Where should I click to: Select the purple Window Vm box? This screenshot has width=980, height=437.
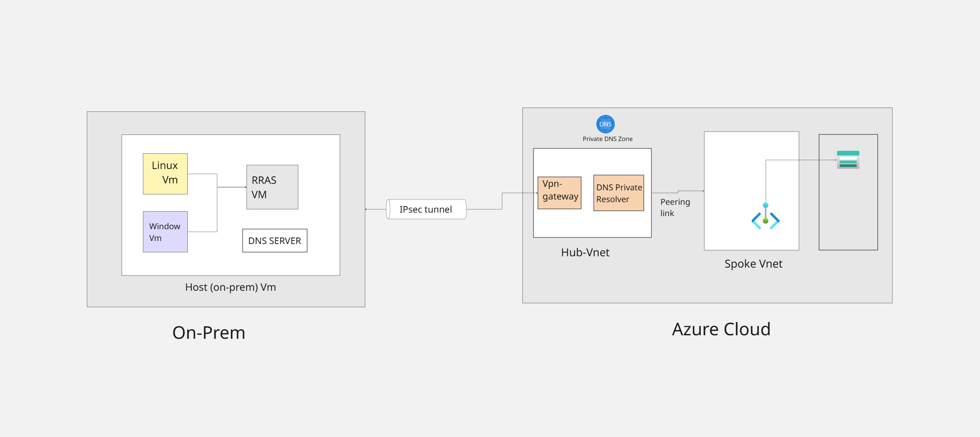tap(165, 232)
